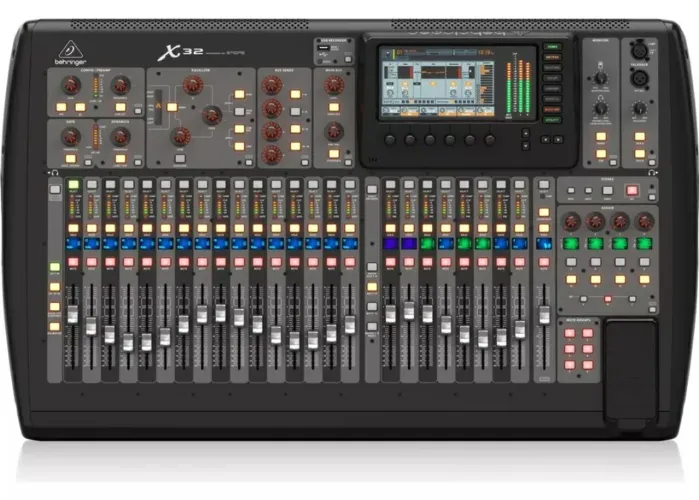
Task: Click the Monitor Level knob
Action: tap(601, 78)
